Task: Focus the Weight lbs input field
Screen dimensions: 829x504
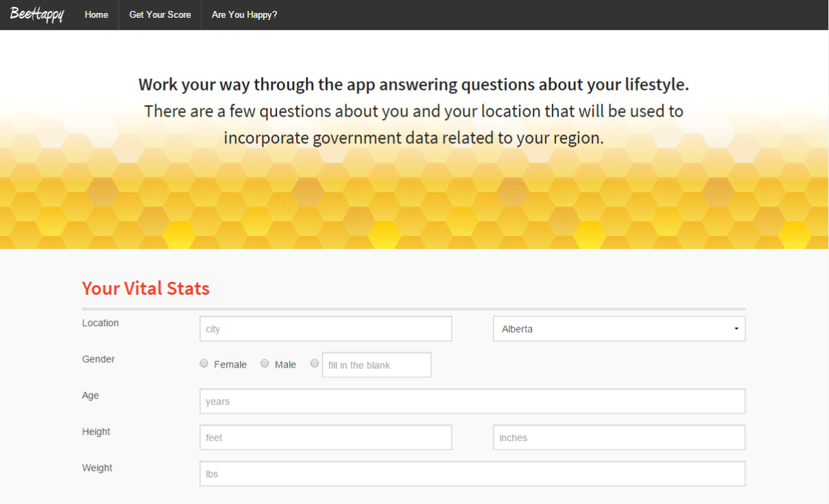Action: [472, 474]
